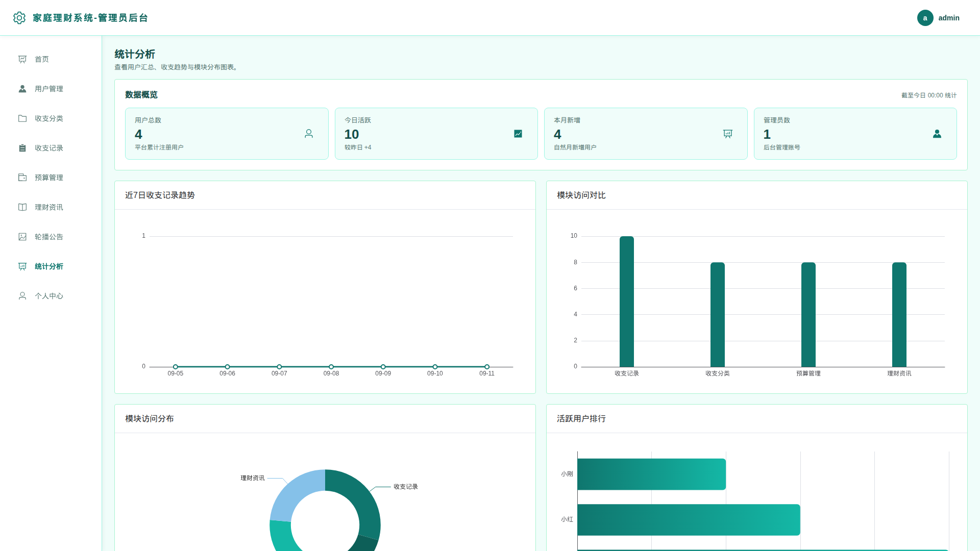Click the 09-11 data point on trend line
The image size is (980, 551).
tap(487, 367)
